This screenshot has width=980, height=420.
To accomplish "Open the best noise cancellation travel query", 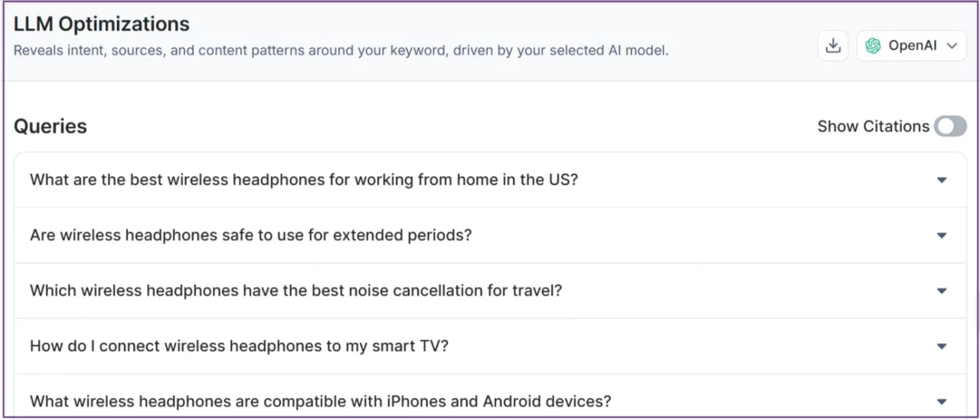I will pyautogui.click(x=296, y=291).
